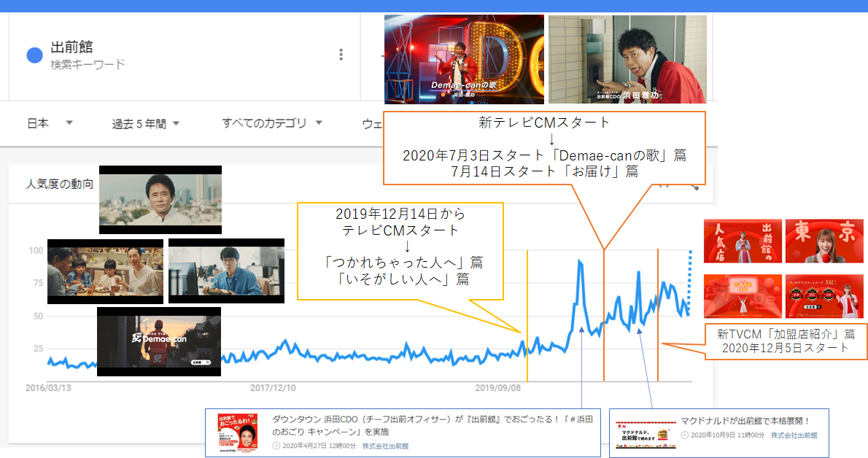868x458 pixels.
Task: Open the 浜田雅功 intercom commercial thumbnail
Action: tap(627, 59)
